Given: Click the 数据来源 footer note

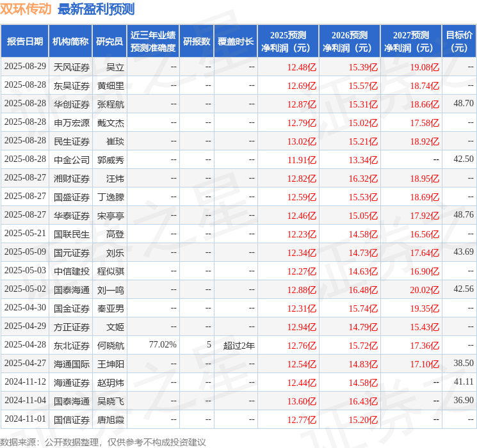Looking at the screenshot, I should [x=103, y=442].
